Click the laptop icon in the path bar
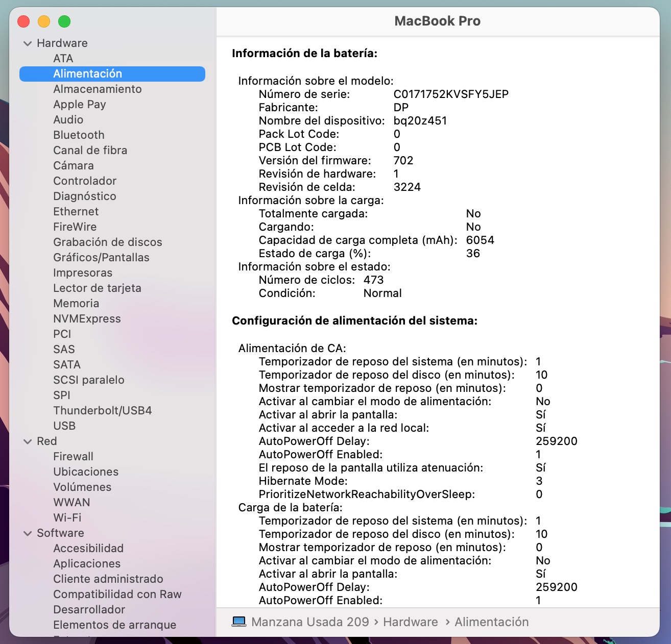Image resolution: width=671 pixels, height=644 pixels. 238,622
